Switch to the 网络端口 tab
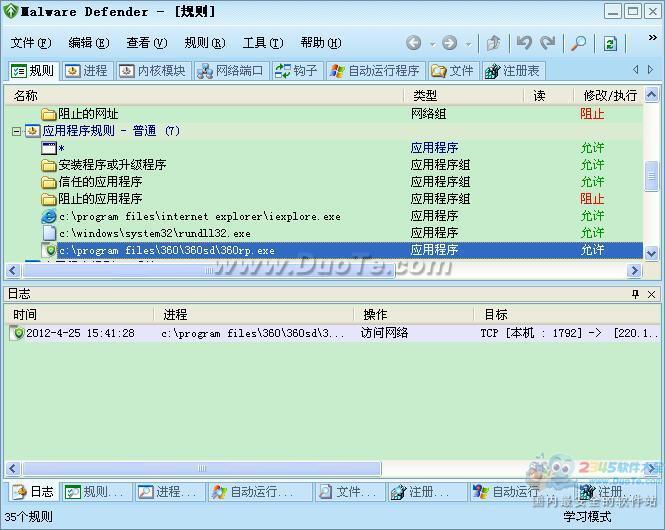The height and width of the screenshot is (530, 665). pyautogui.click(x=231, y=71)
